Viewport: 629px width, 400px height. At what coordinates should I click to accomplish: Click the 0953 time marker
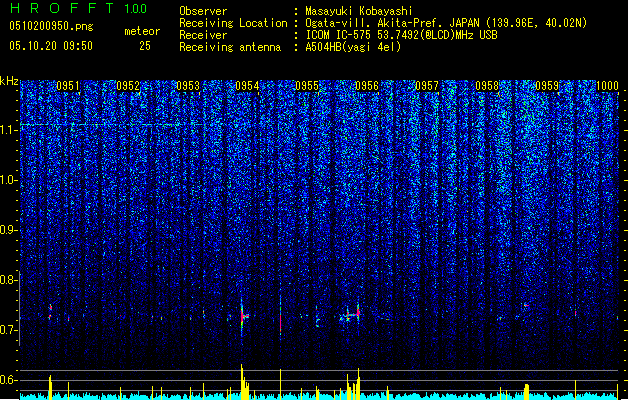(188, 86)
